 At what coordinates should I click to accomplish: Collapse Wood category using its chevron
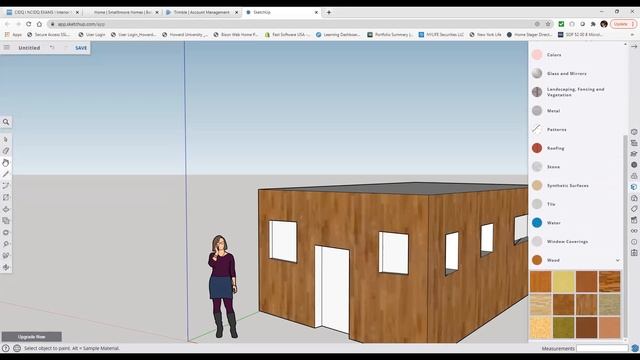(x=618, y=260)
